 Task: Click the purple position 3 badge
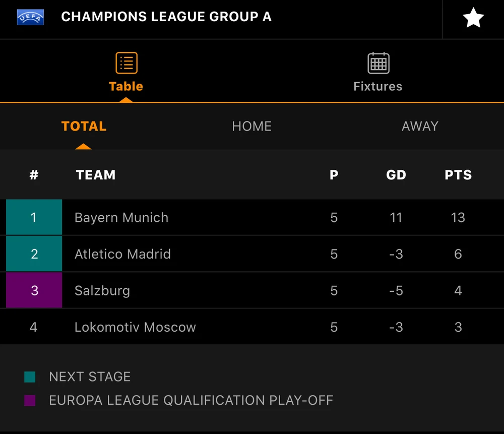[x=34, y=291]
